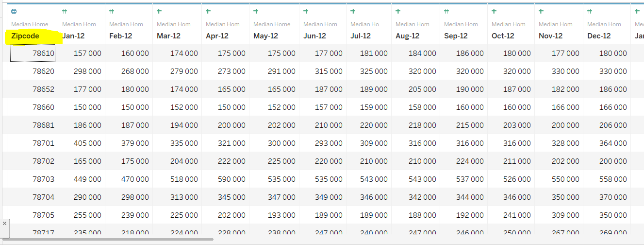
Task: Select the Sep-12 column header
Action: [x=456, y=36]
